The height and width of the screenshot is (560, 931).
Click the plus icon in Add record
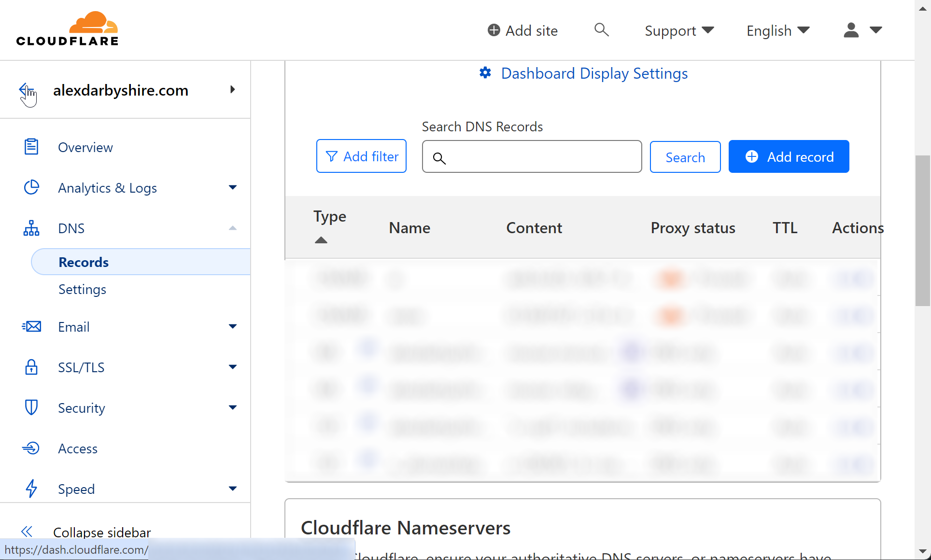tap(752, 156)
